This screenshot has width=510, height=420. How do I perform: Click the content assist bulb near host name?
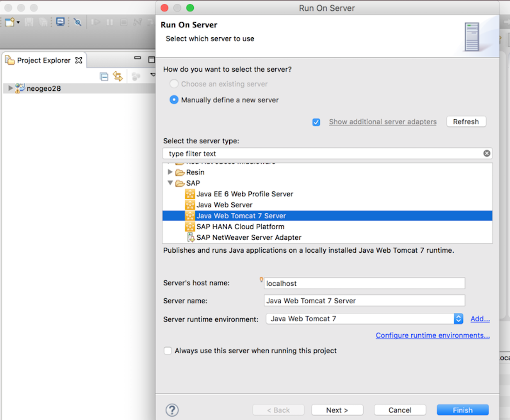[x=261, y=280]
